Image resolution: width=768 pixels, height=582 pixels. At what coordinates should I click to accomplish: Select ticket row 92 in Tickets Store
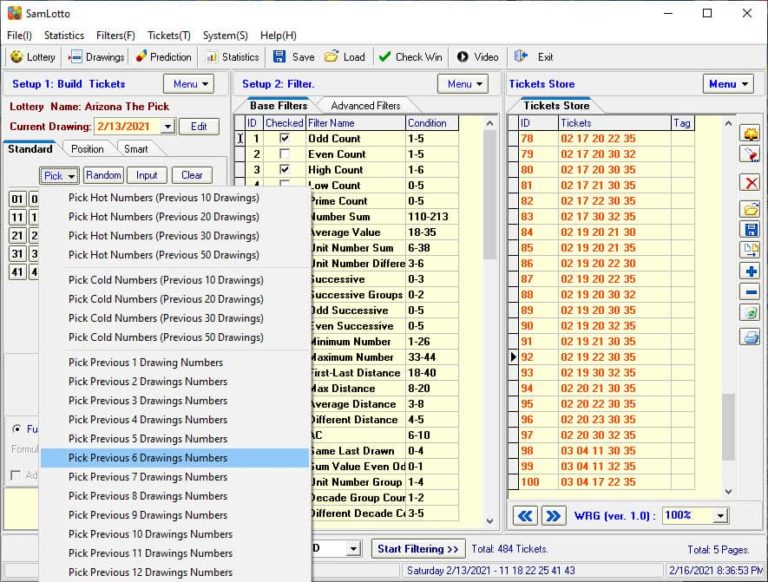[601, 357]
